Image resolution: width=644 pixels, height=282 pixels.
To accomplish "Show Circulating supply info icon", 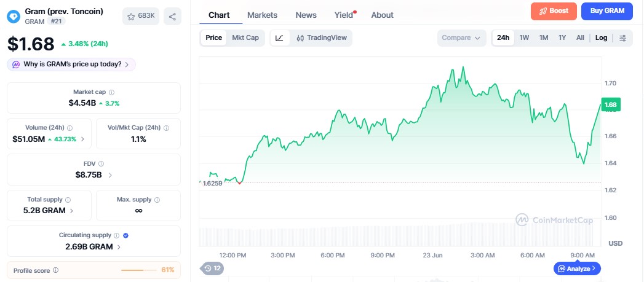I will click(117, 236).
